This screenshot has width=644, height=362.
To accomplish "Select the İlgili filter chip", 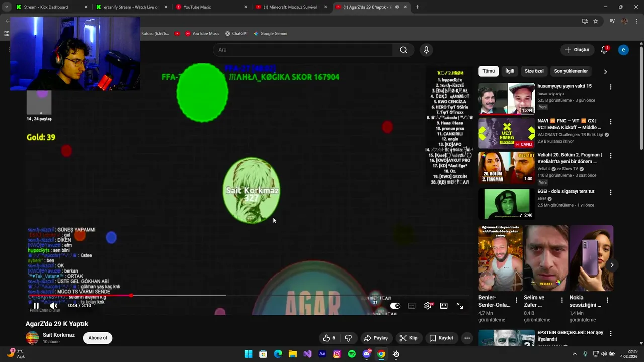I will pyautogui.click(x=510, y=71).
